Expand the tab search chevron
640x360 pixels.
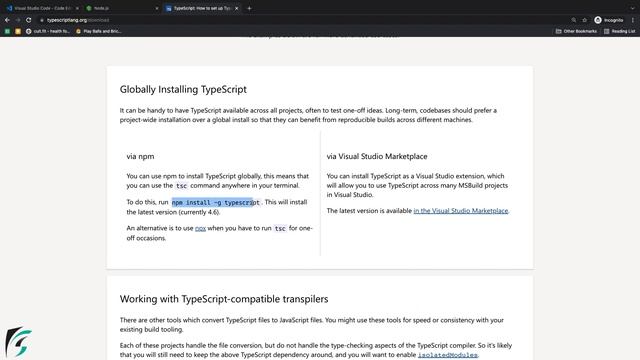tap(632, 8)
